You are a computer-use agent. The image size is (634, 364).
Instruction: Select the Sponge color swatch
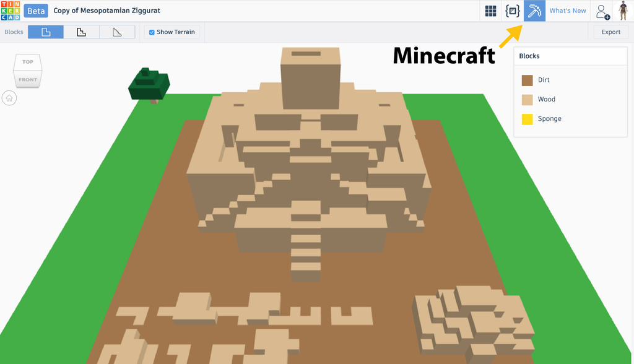pos(527,119)
